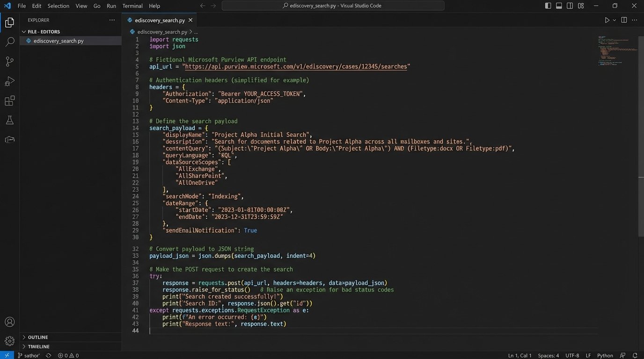Screen dimensions: 644x359
Task: Open the Terminal menu
Action: point(132,6)
